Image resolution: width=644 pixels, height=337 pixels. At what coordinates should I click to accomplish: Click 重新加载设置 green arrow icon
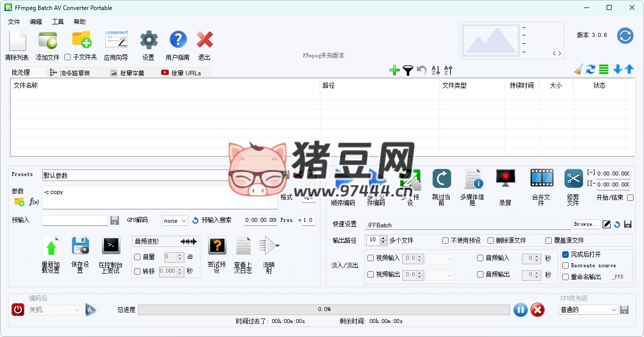[x=51, y=247]
